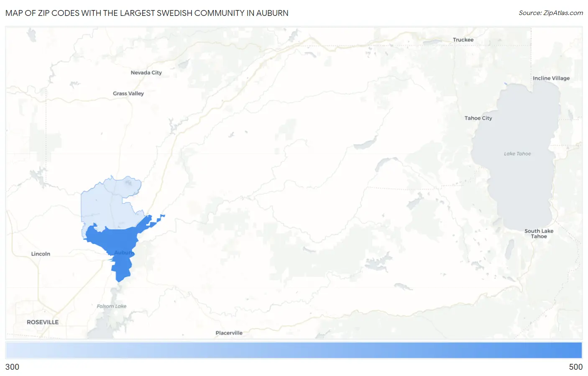Click the 500 legend maximum value
Viewport: 588px width, 376px height.
(x=575, y=367)
